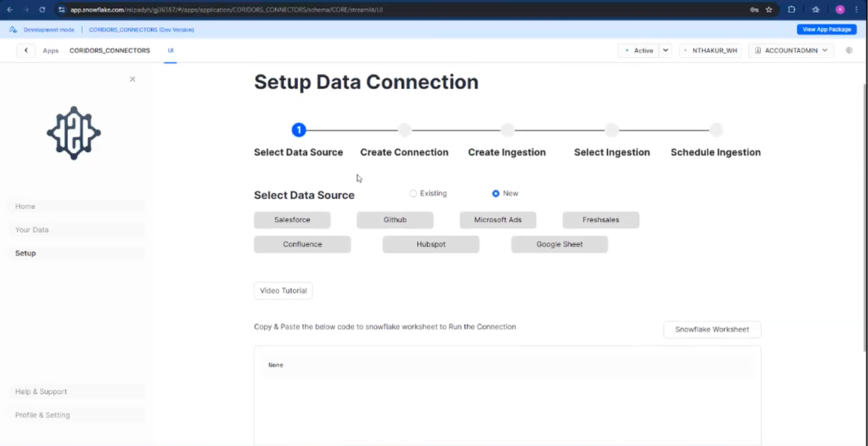Click the password key icon in address bar
868x446 pixels.
pos(753,10)
